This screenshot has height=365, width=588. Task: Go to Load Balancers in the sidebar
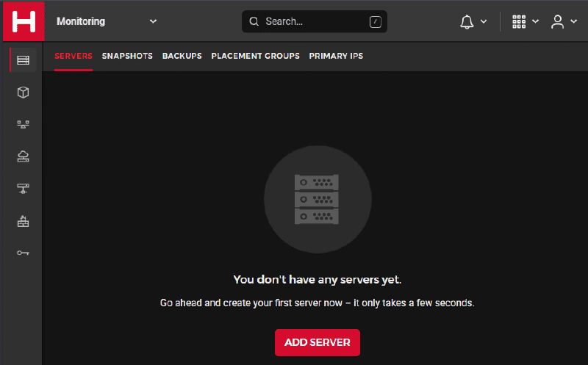tap(23, 124)
